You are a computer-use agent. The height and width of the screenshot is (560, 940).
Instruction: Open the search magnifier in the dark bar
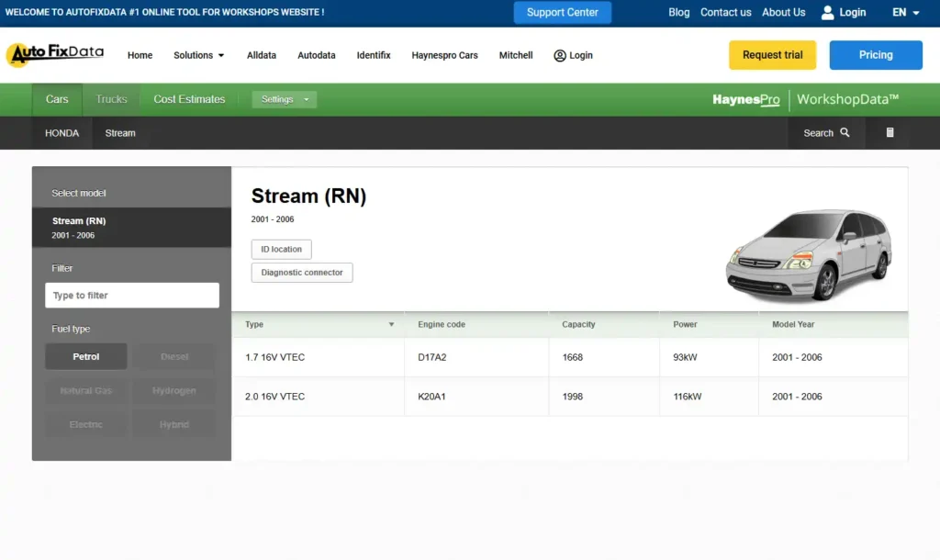845,132
